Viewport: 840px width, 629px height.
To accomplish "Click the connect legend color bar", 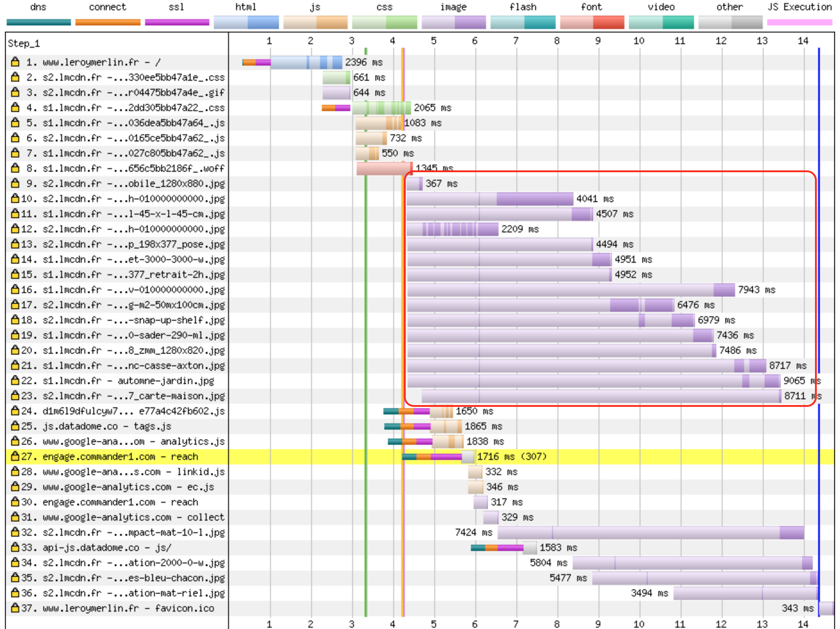I will point(108,22).
